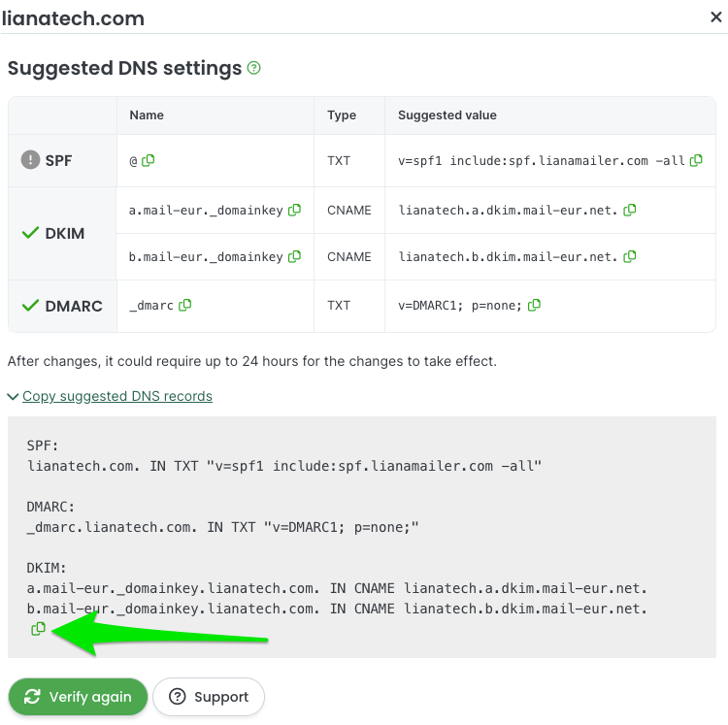728x725 pixels.
Task: Copy all records from the gray code block
Action: click(38, 629)
